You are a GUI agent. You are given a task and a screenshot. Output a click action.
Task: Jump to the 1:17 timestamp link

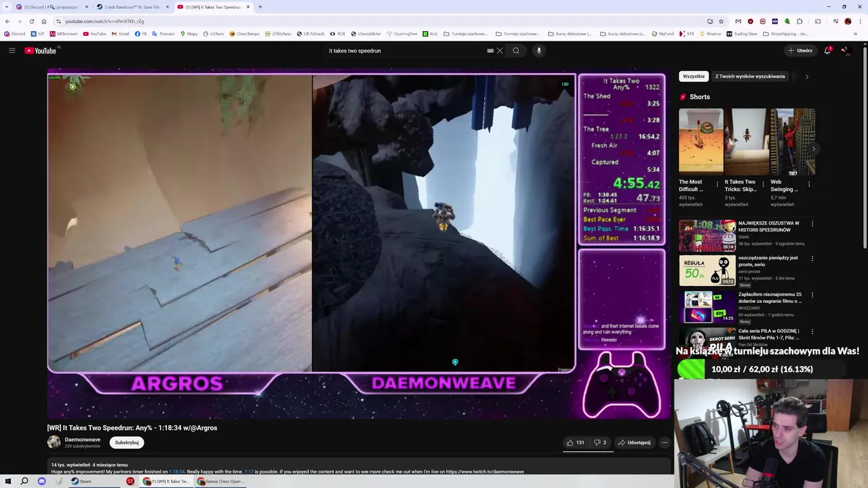pyautogui.click(x=249, y=472)
